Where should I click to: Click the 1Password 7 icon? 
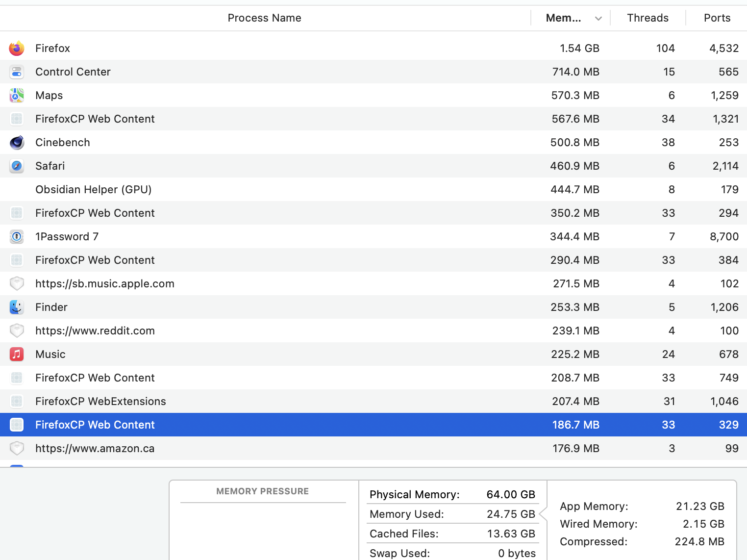click(x=17, y=236)
